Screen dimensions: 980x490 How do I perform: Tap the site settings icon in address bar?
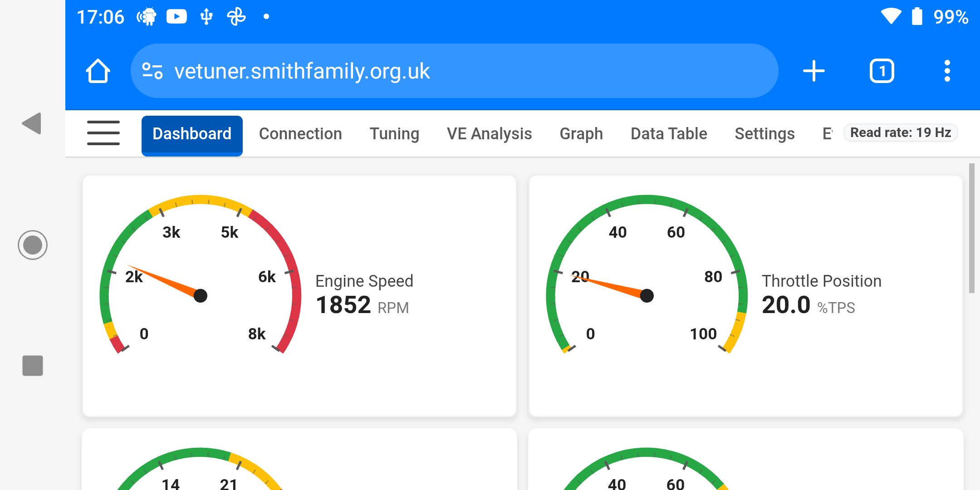coord(152,71)
